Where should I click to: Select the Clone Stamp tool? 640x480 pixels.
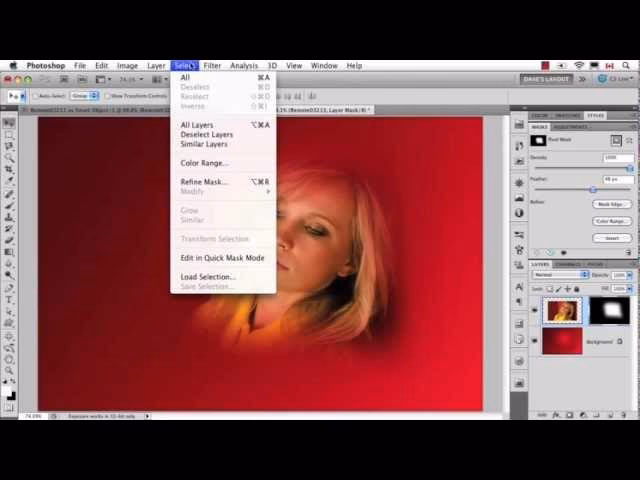(9, 217)
